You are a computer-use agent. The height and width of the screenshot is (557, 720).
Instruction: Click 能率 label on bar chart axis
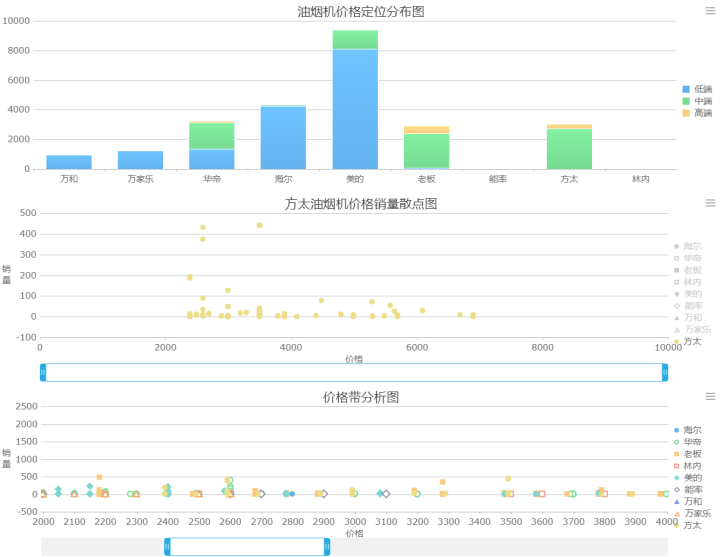(x=498, y=179)
